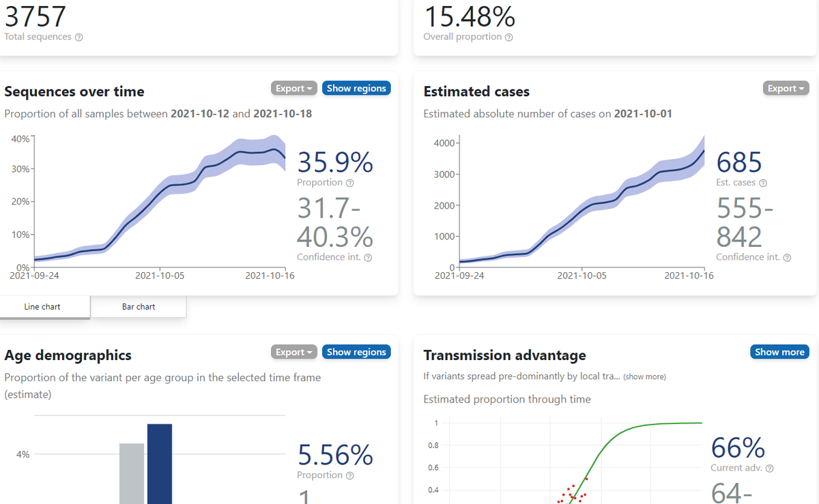This screenshot has height=504, width=819.
Task: Switch to the Line chart tab
Action: 42,307
